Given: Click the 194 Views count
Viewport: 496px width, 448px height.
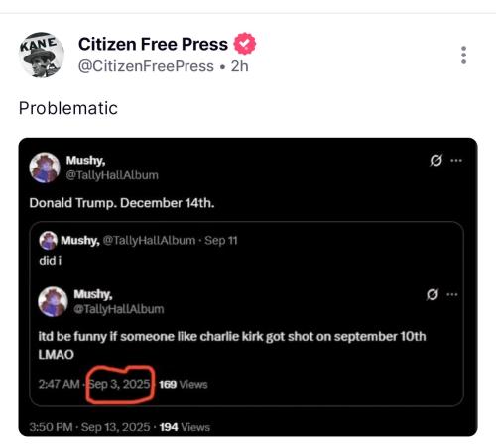Looking at the screenshot, I should (x=185, y=427).
